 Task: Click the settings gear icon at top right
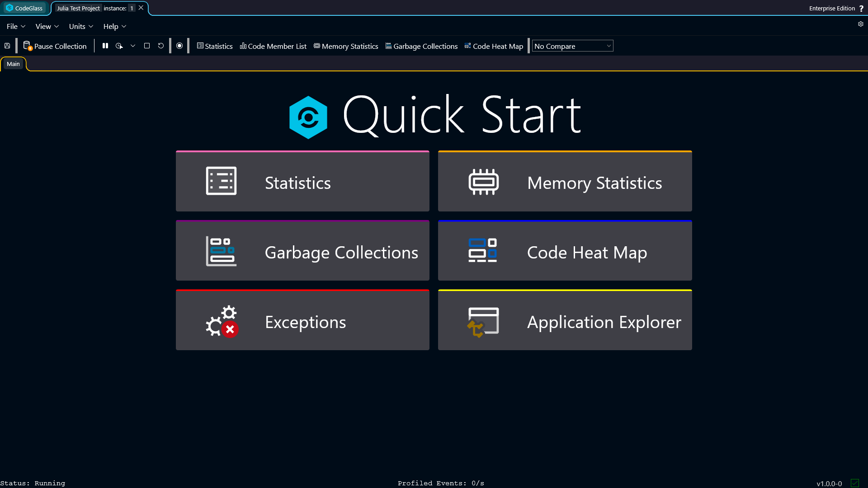pyautogui.click(x=861, y=24)
